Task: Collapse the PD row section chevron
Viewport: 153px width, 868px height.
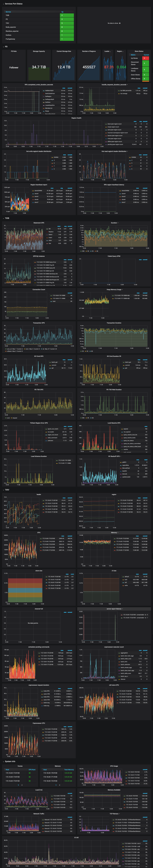Action: tap(3, 47)
